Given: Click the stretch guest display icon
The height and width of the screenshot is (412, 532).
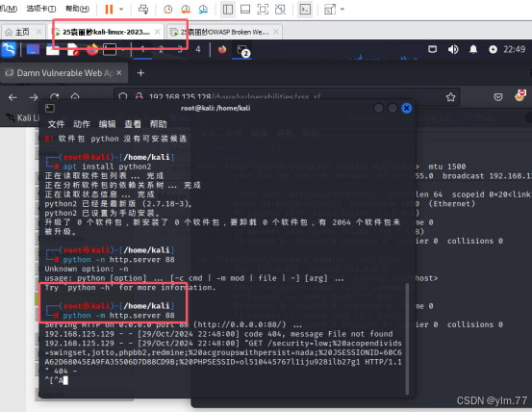Looking at the screenshot, I should pyautogui.click(x=330, y=10).
